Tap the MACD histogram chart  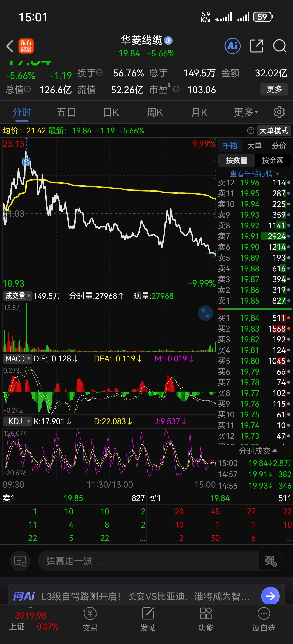point(109,389)
